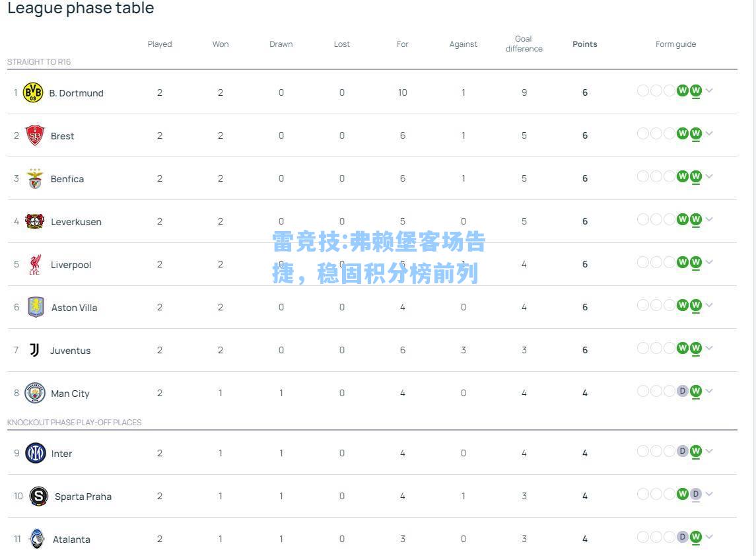Open the B. Dortmund team link
The image size is (756, 556).
point(76,93)
